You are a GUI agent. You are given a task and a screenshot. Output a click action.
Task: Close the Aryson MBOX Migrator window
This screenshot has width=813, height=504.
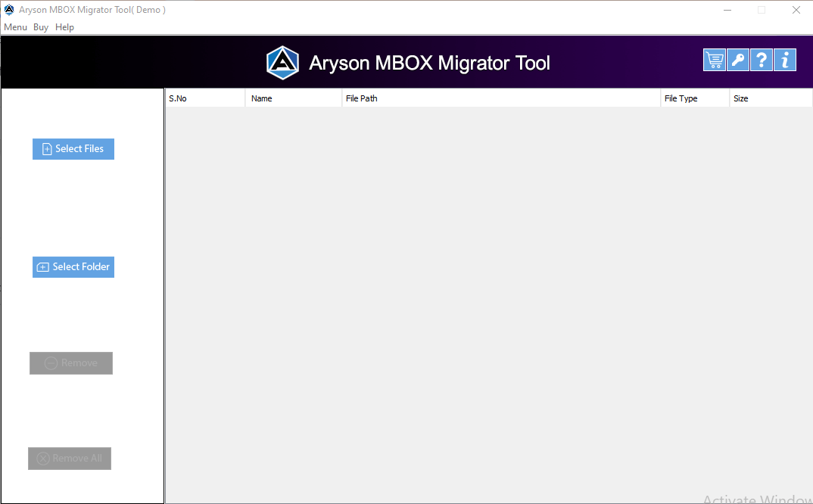[796, 10]
